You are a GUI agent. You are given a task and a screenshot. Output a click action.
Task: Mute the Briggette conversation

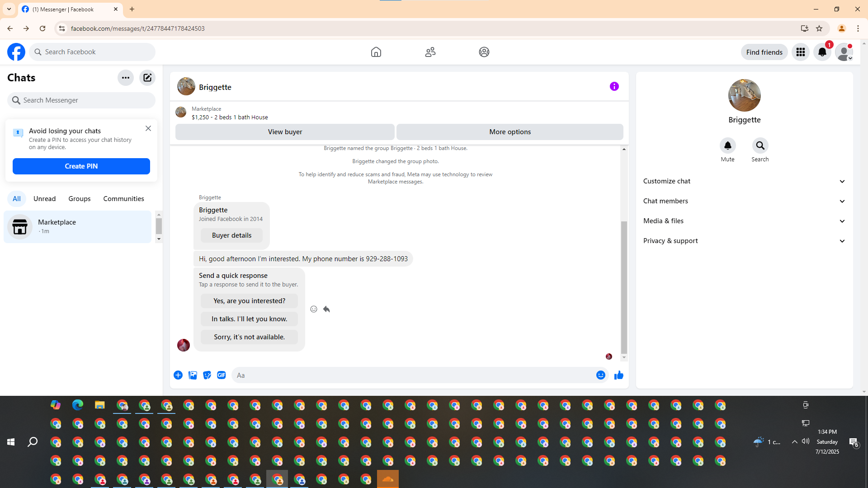click(x=727, y=145)
